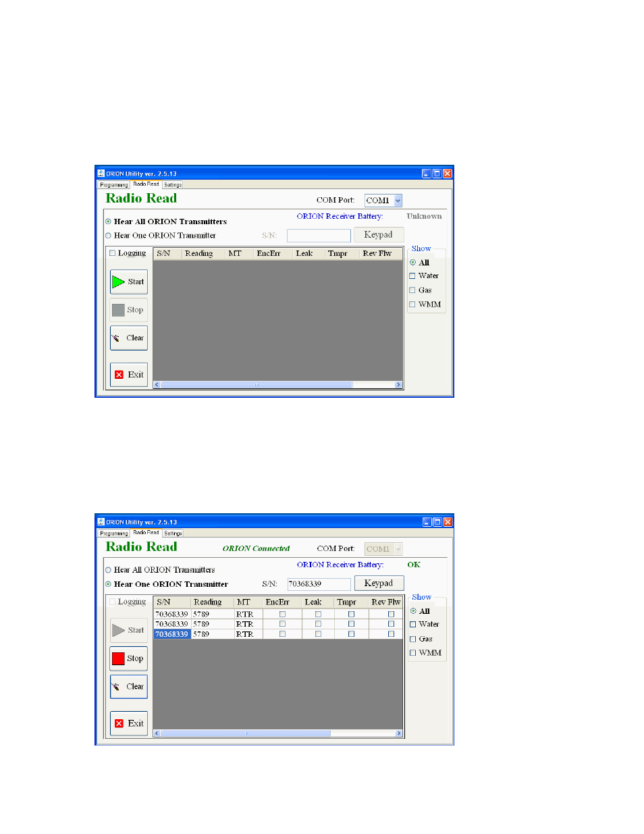The height and width of the screenshot is (834, 644).
Task: Click the disabled Start button in bottom window
Action: click(129, 630)
